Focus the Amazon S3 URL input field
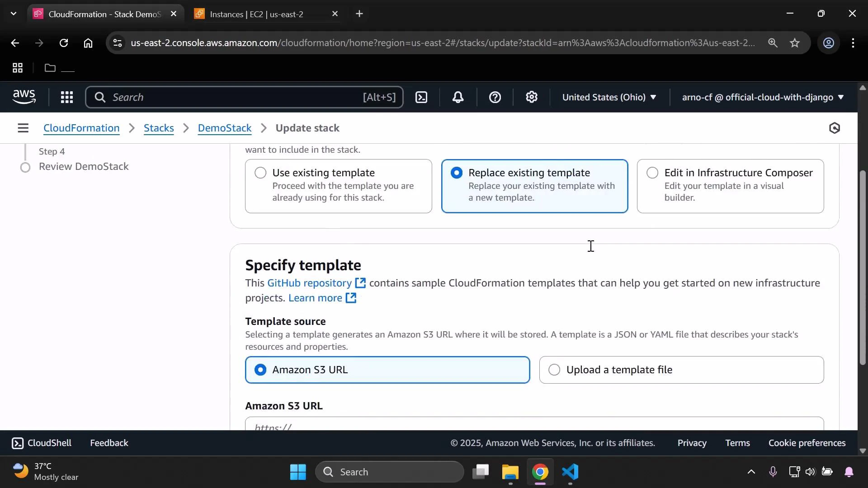This screenshot has width=868, height=488. coord(534,424)
